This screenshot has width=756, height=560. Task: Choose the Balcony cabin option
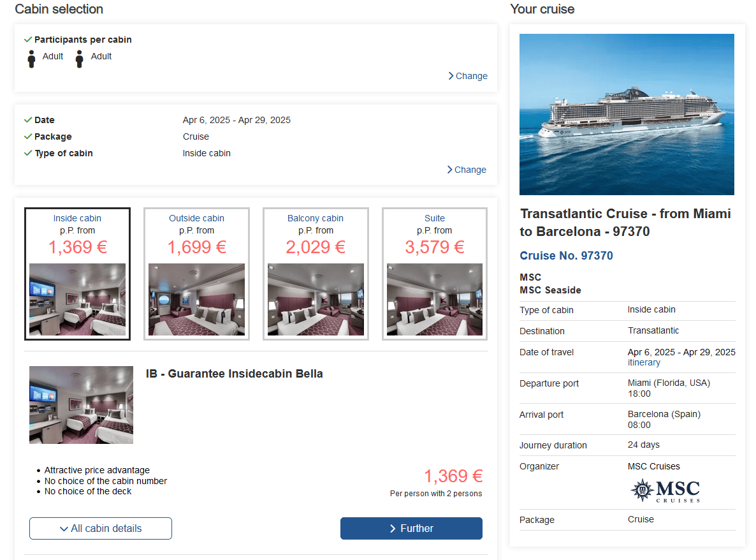point(316,274)
